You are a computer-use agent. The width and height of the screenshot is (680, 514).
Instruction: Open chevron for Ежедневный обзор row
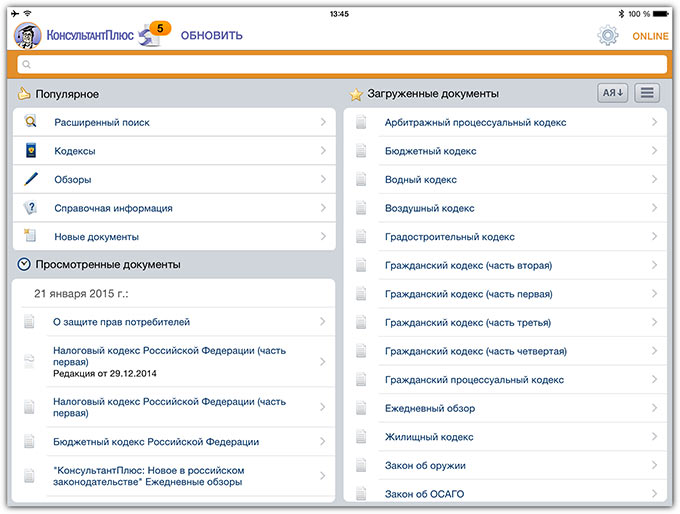pos(654,408)
